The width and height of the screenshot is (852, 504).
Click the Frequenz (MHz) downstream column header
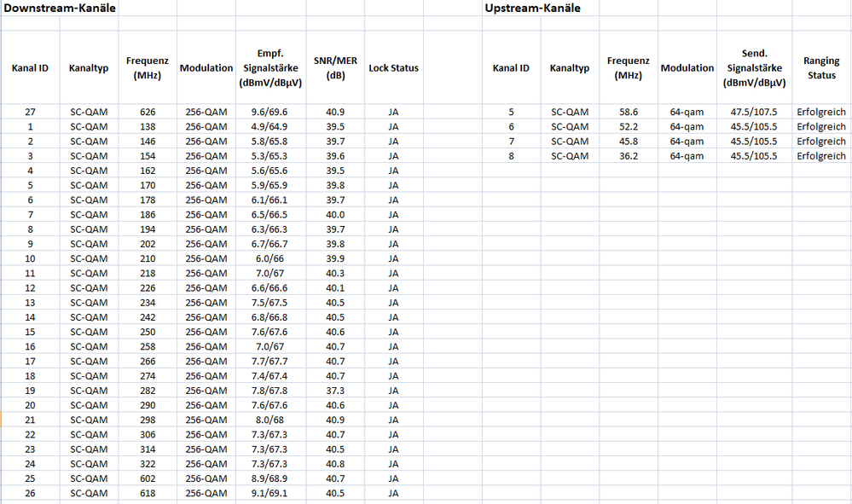147,68
